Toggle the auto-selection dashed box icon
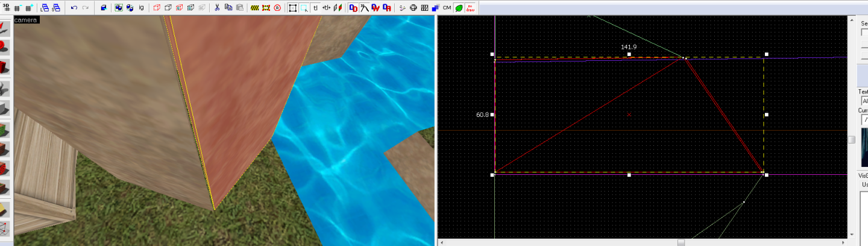The width and height of the screenshot is (868, 246). point(304,8)
